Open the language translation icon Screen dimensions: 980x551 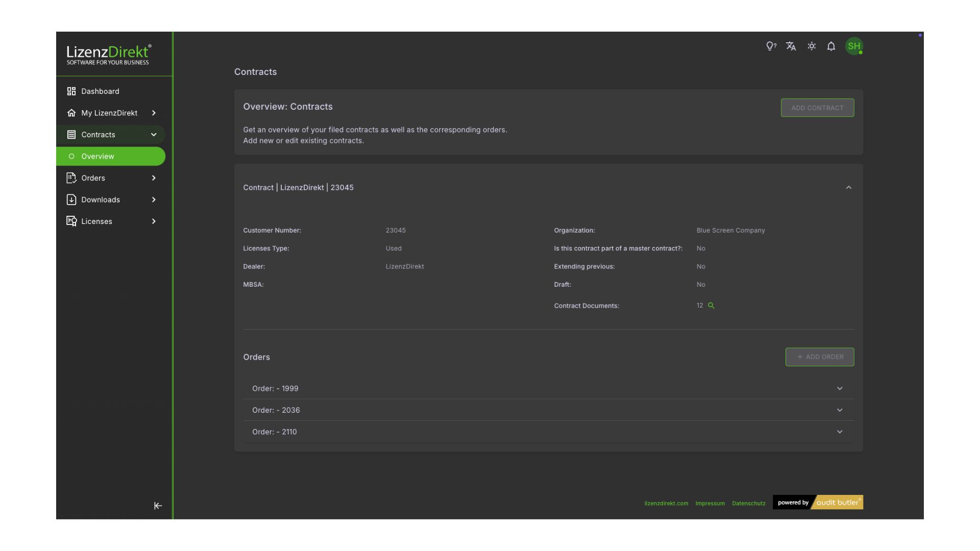(x=791, y=46)
